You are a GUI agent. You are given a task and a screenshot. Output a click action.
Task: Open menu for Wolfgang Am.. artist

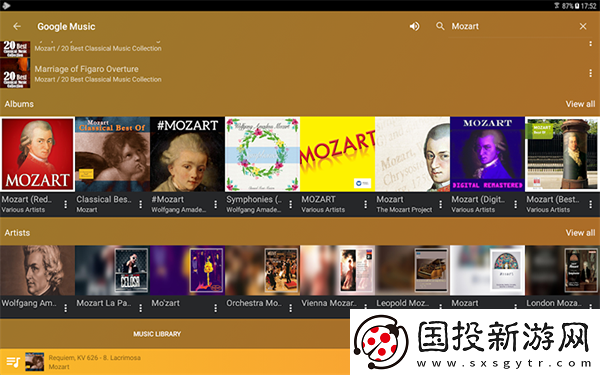[x=66, y=308]
